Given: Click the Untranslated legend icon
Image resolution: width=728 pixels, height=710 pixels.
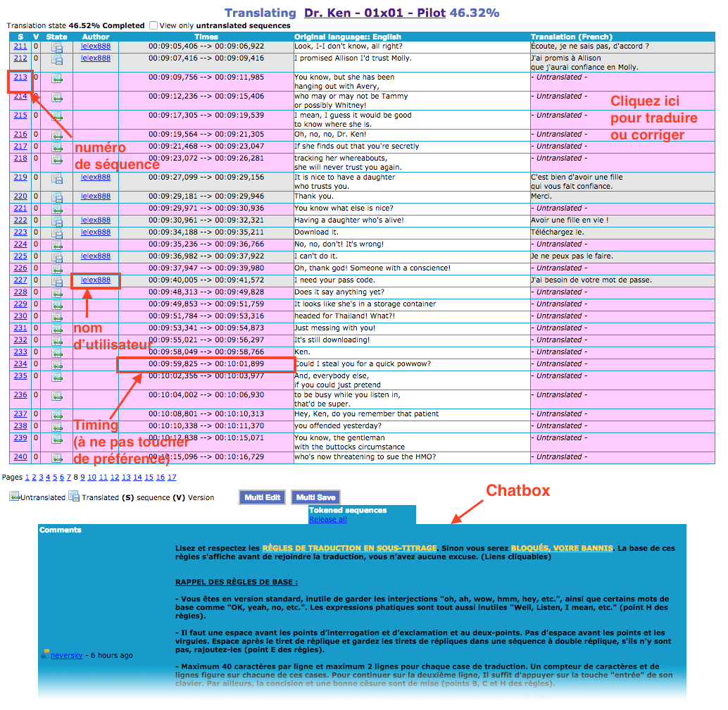Looking at the screenshot, I should point(14,497).
